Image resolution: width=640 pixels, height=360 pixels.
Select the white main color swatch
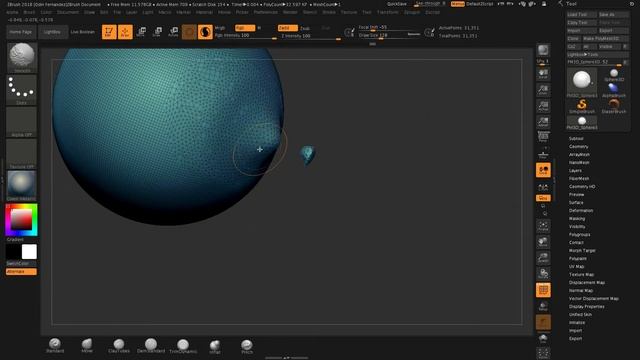tap(29, 252)
